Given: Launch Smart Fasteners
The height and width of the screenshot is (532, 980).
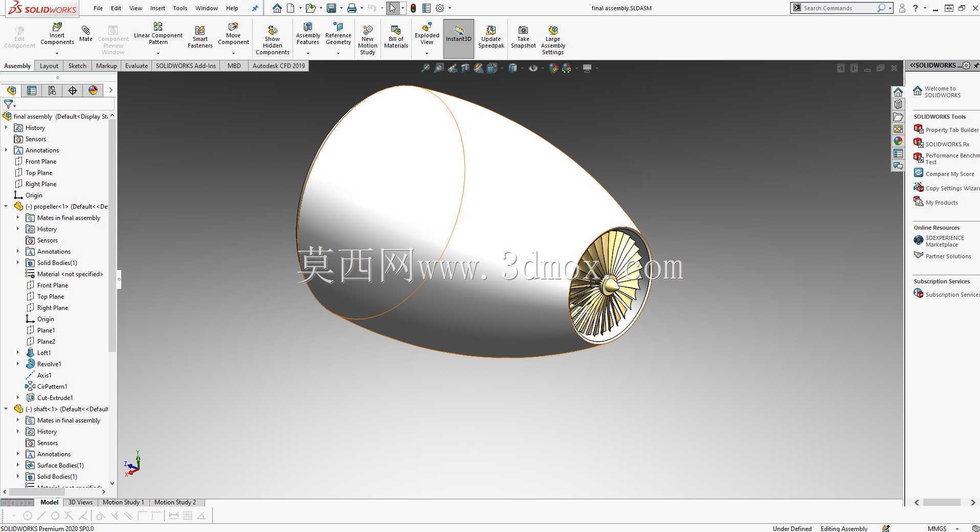Looking at the screenshot, I should [200, 37].
